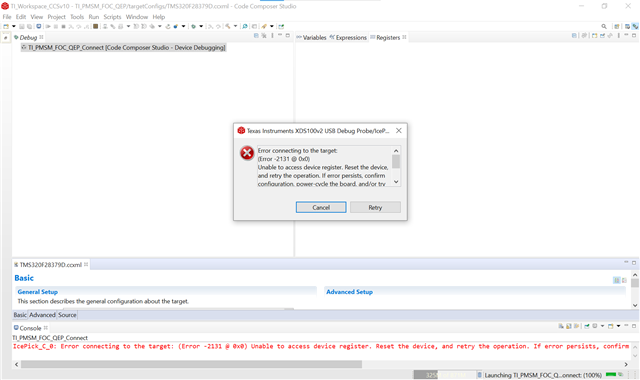Select the TMS320F28379D.ccxml editor tab
This screenshot has height=380, width=640.
point(51,264)
